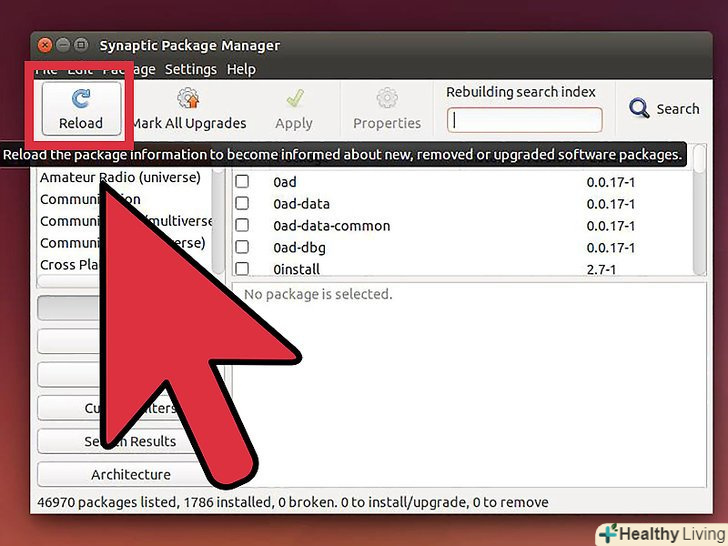
Task: Click the Search magnifier icon
Action: coord(639,108)
